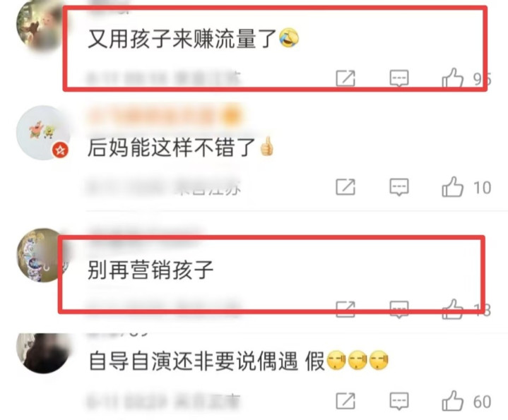Image resolution: width=508 pixels, height=420 pixels.
Task: Share the comment 自导自演还非要说偶遇
Action: pos(345,401)
